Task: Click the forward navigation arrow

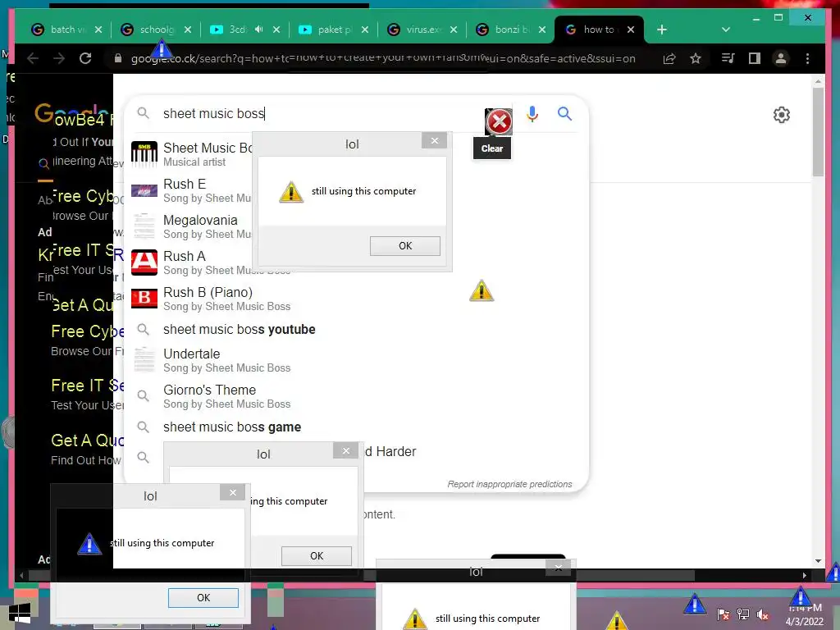Action: [x=59, y=58]
